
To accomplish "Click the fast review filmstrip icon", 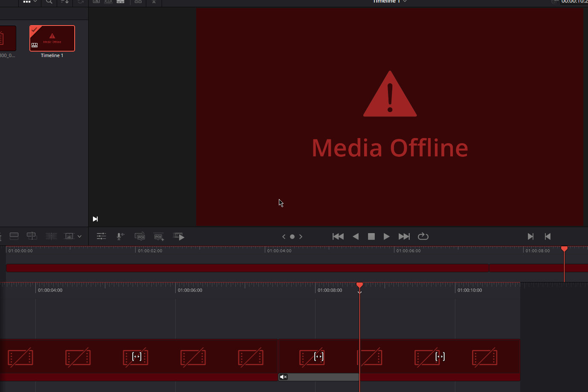I will click(x=179, y=236).
